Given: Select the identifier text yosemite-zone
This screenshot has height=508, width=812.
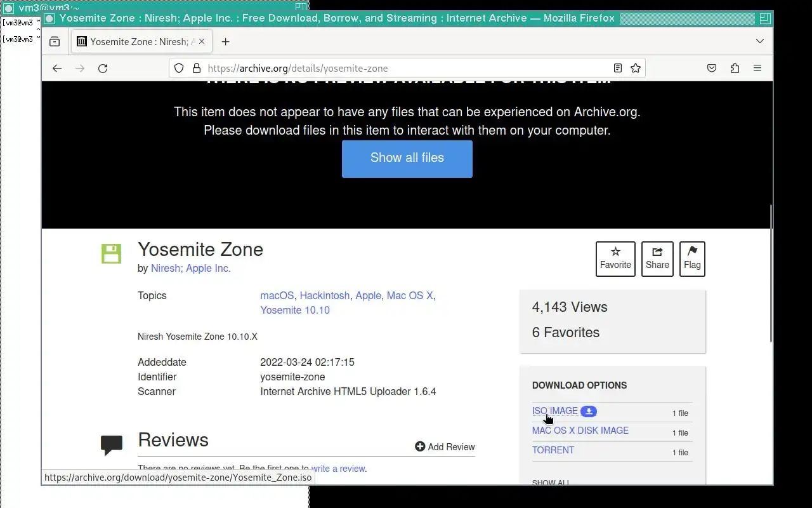Looking at the screenshot, I should click(x=292, y=377).
